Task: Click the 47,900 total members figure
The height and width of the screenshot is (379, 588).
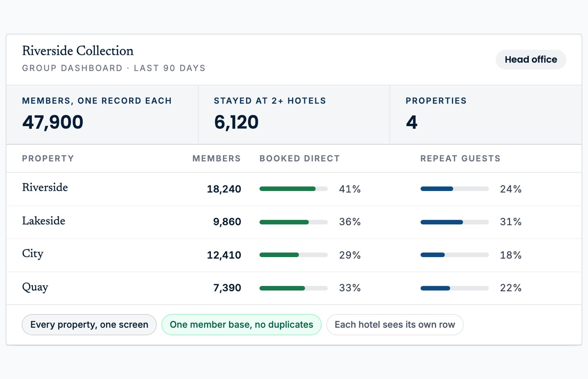Action: (x=53, y=122)
